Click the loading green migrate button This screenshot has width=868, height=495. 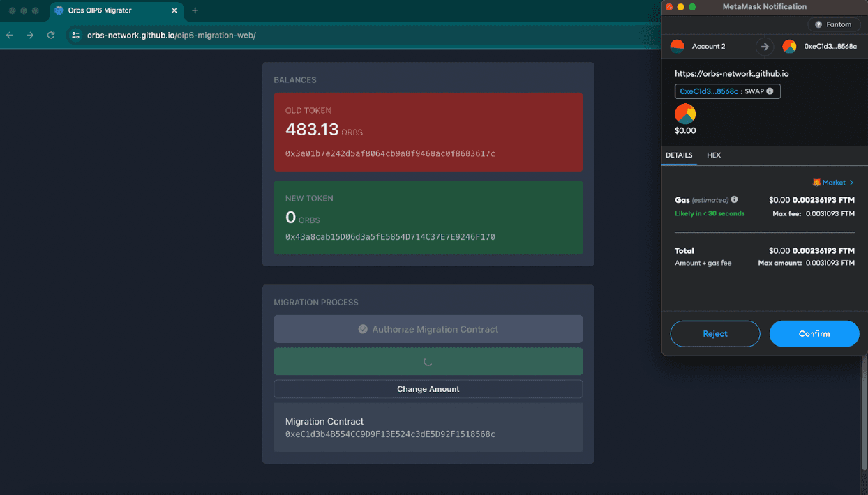tap(428, 362)
